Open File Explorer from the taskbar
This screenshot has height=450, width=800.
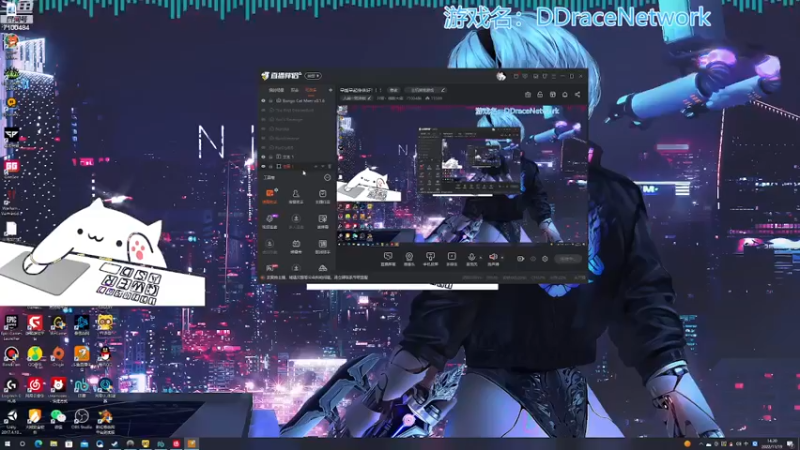pyautogui.click(x=54, y=444)
